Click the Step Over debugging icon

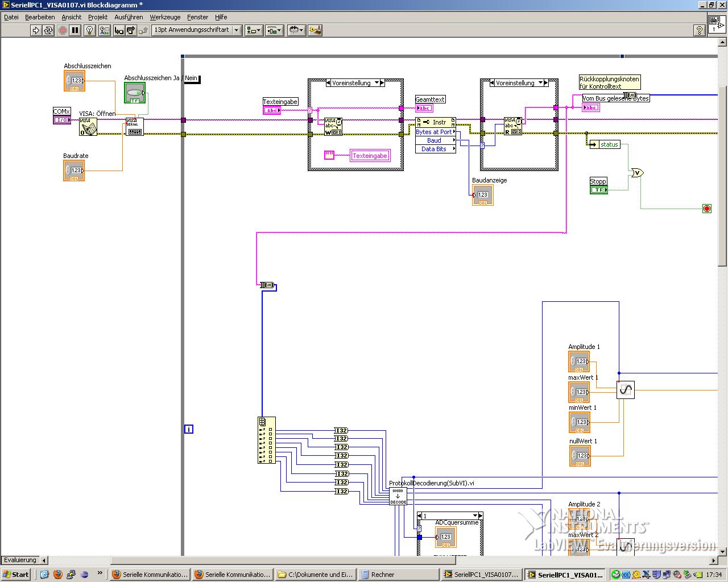pyautogui.click(x=131, y=30)
